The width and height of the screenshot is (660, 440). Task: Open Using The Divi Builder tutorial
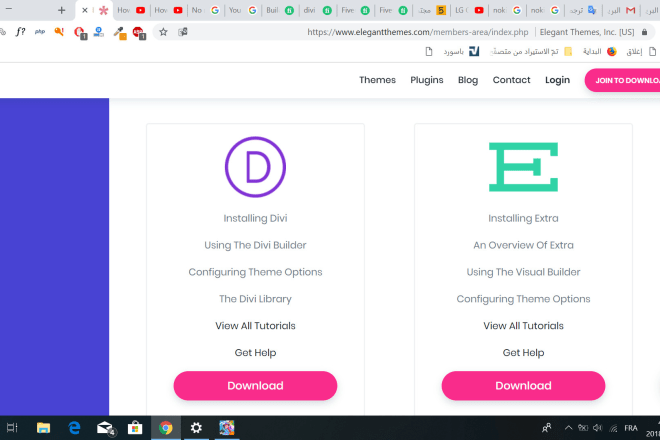coord(255,245)
